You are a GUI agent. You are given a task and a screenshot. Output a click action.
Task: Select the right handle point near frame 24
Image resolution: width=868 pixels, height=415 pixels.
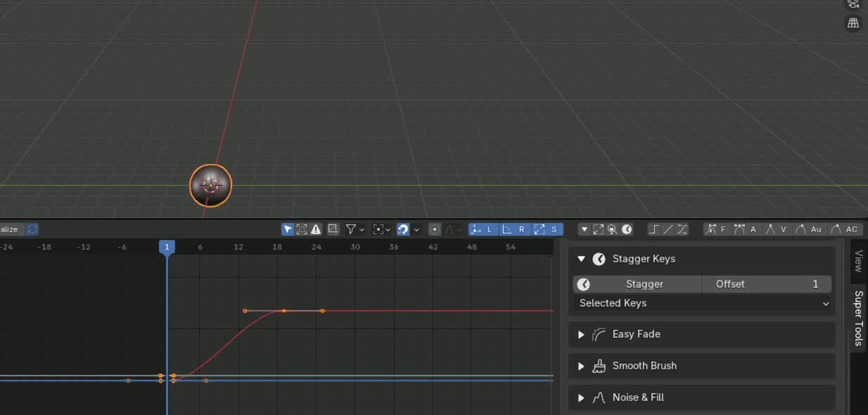click(x=323, y=310)
